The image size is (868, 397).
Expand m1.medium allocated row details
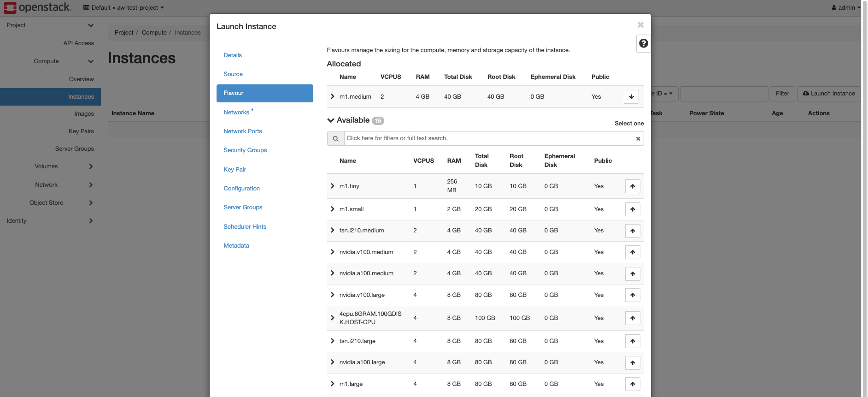coord(332,96)
